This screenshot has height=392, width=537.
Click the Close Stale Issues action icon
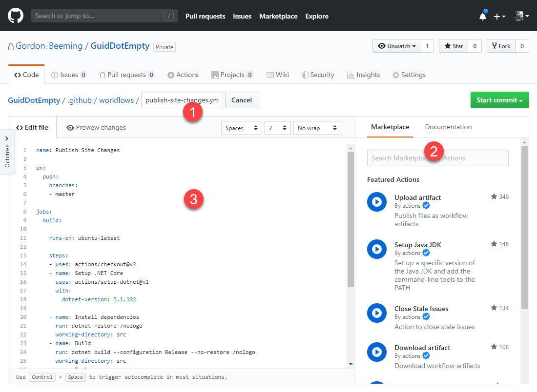377,313
